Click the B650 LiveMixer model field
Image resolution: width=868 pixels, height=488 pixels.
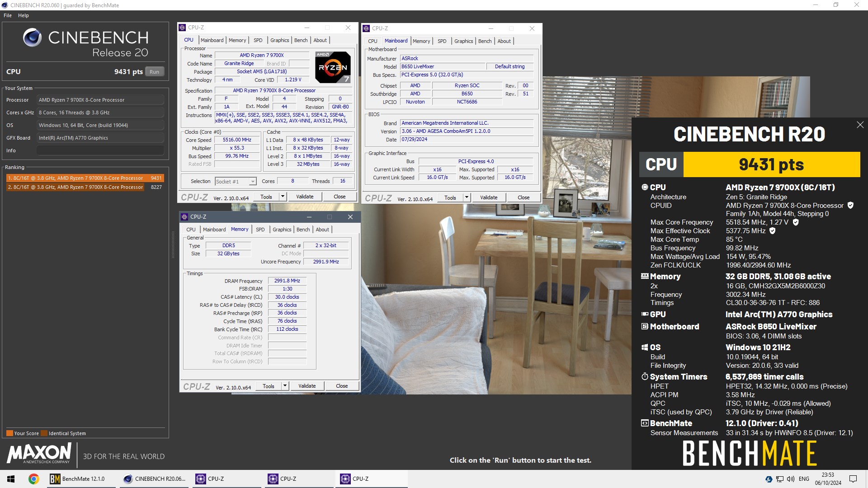point(443,66)
